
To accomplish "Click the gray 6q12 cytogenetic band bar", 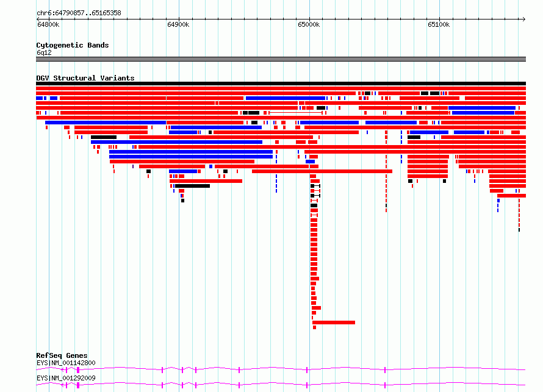I will pyautogui.click(x=281, y=59).
